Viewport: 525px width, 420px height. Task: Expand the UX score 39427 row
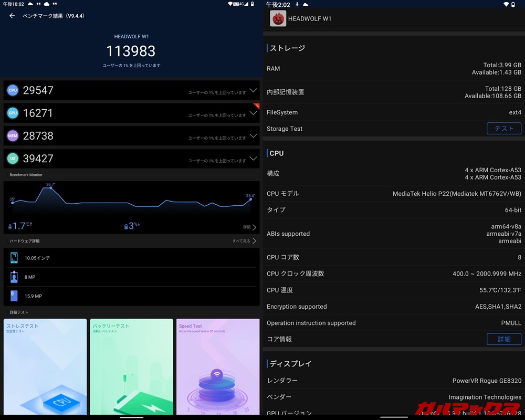pos(253,159)
